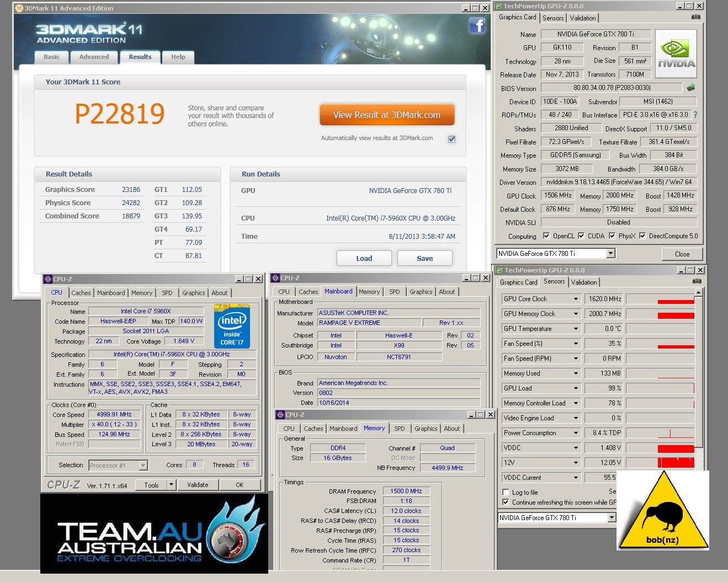
Task: Toggle the OpenCL checkbox in GPU-Z
Action: pos(546,236)
